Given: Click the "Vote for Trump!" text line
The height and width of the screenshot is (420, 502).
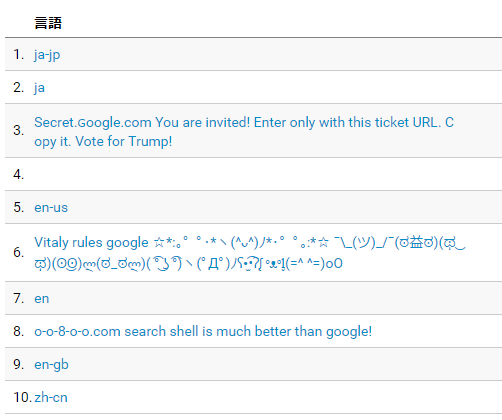Looking at the screenshot, I should 124,141.
